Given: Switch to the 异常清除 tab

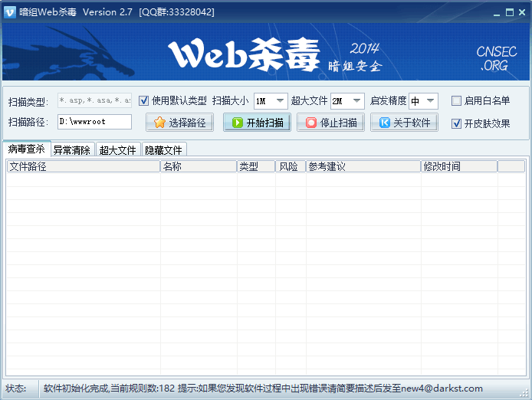Looking at the screenshot, I should (72, 150).
